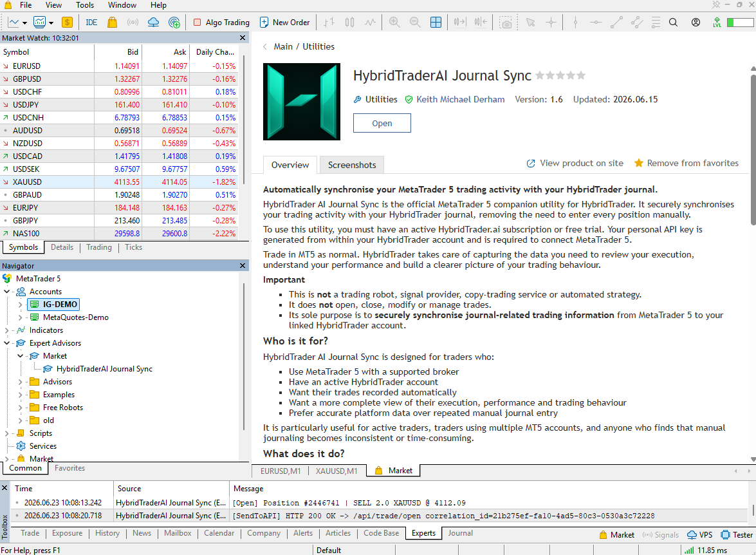Click the signals icon with green plus
Image resolution: width=756 pixels, height=555 pixels.
coord(174,22)
